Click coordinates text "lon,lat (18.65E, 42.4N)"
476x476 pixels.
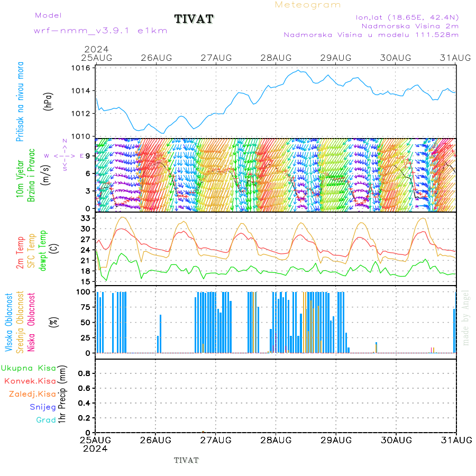tap(407, 17)
